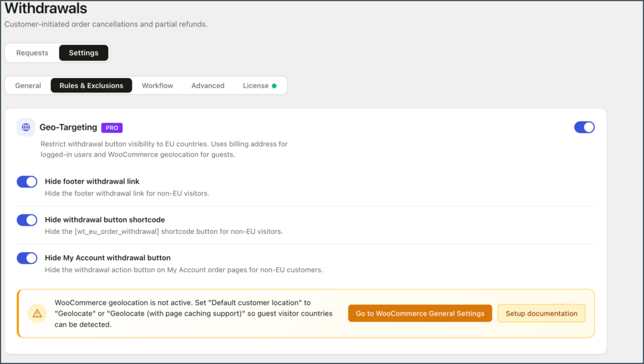The image size is (644, 364).
Task: Open the License tab
Action: coord(259,85)
